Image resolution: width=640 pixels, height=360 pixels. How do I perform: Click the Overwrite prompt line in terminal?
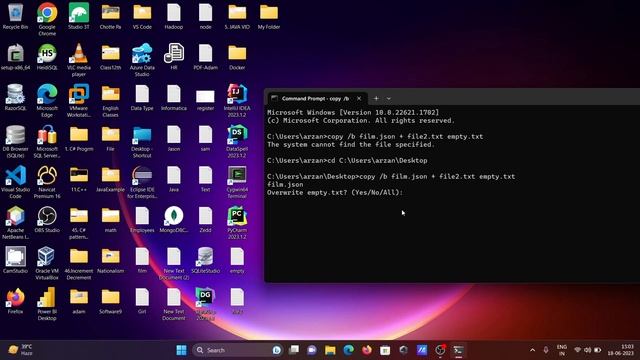[335, 193]
